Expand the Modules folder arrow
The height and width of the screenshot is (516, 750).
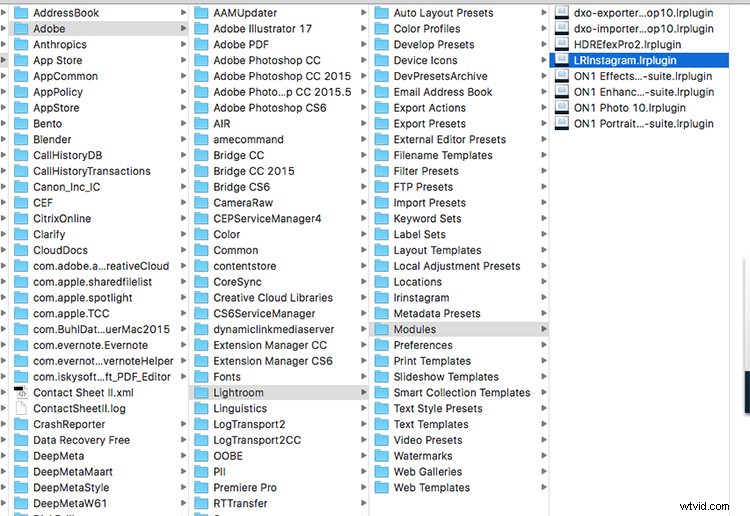pos(543,329)
